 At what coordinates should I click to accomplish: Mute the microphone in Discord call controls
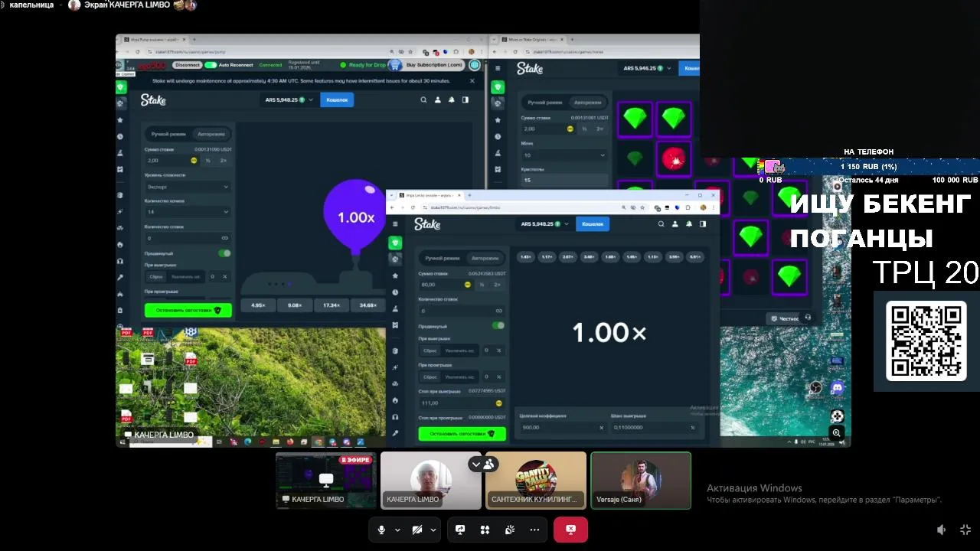[x=381, y=530]
